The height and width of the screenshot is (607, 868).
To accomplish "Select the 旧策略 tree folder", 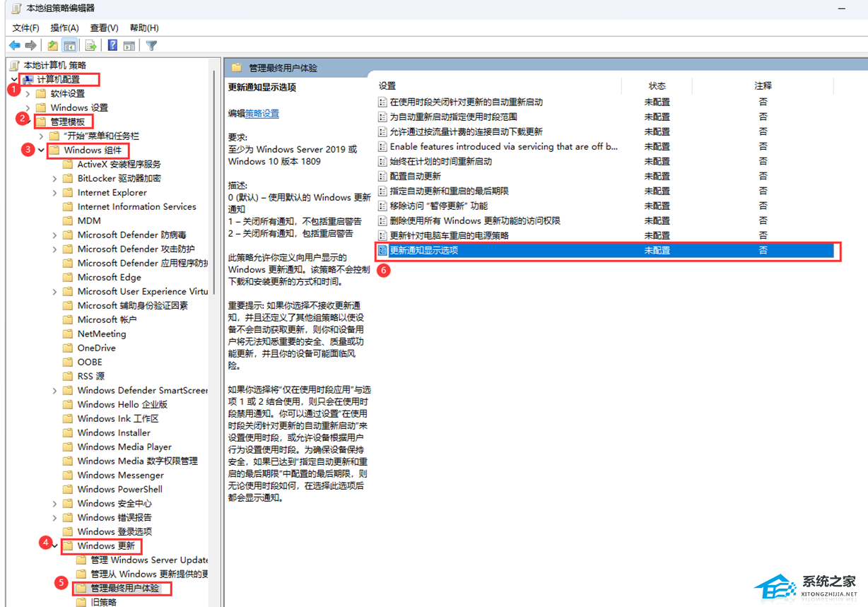I will [104, 602].
